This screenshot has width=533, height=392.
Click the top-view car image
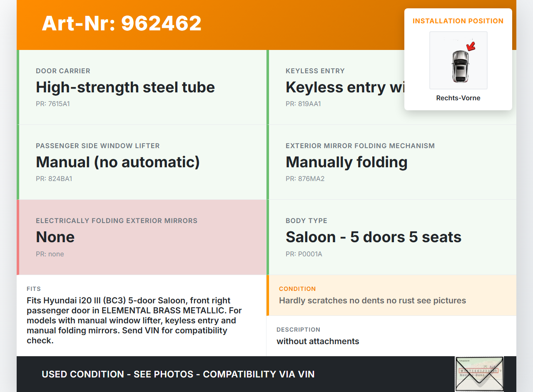click(460, 67)
